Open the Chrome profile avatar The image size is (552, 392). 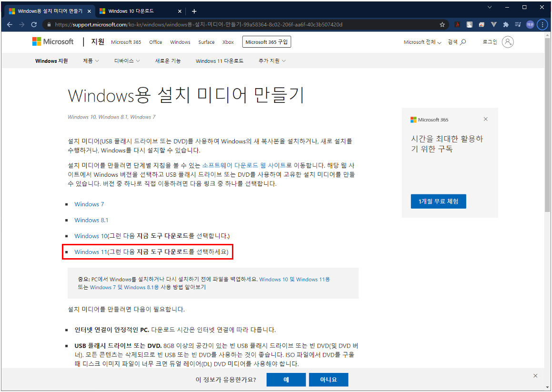coord(530,25)
